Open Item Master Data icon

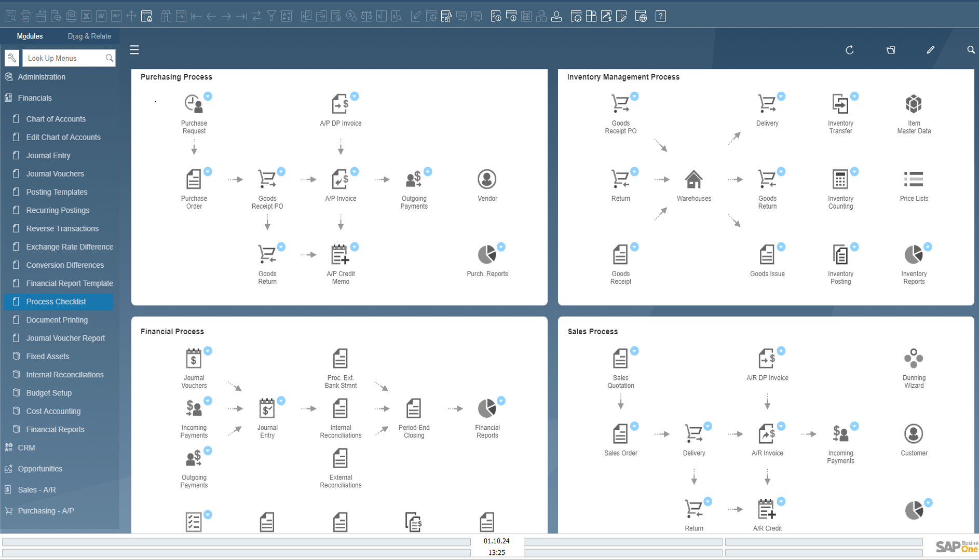click(914, 104)
